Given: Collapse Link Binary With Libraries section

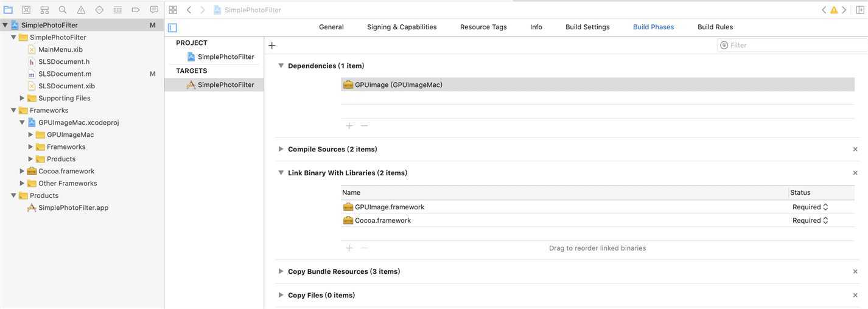Looking at the screenshot, I should pos(281,173).
